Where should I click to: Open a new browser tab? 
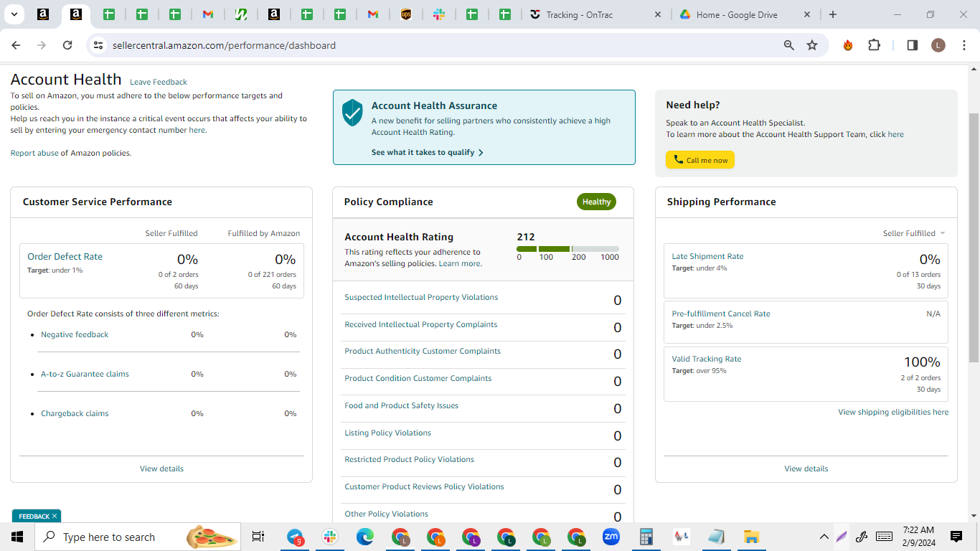pos(832,14)
